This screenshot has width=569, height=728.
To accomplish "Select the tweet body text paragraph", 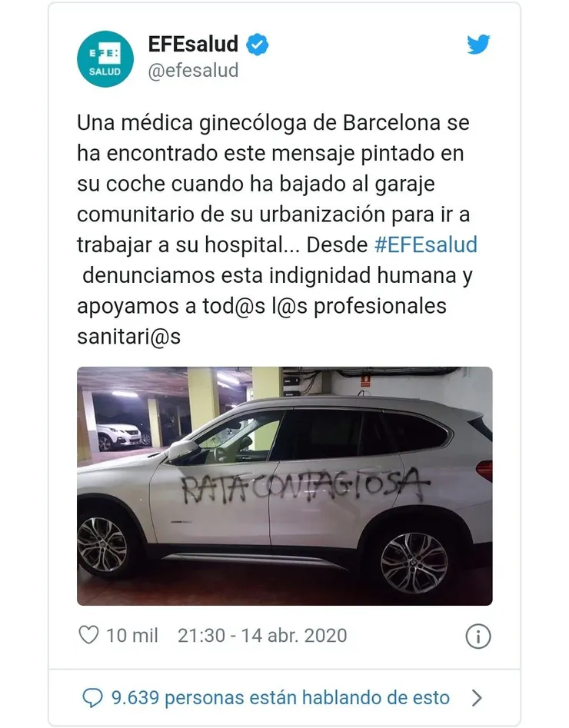I will pos(278,229).
